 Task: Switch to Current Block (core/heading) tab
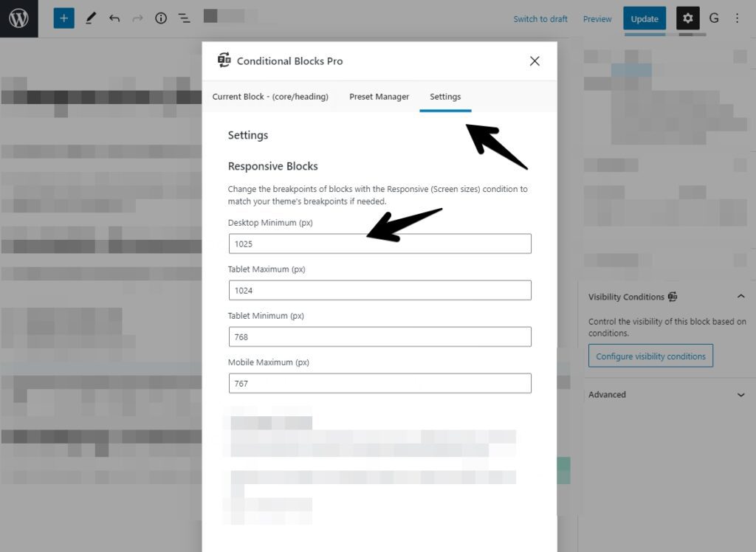pos(270,97)
